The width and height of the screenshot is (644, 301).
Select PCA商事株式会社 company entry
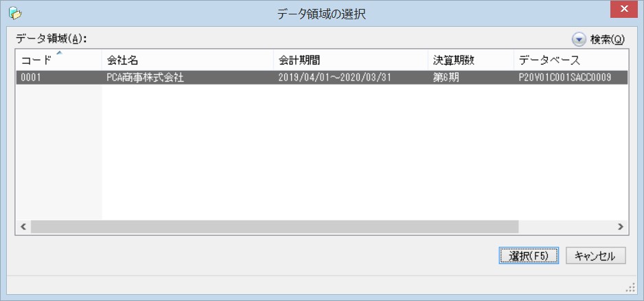click(145, 78)
